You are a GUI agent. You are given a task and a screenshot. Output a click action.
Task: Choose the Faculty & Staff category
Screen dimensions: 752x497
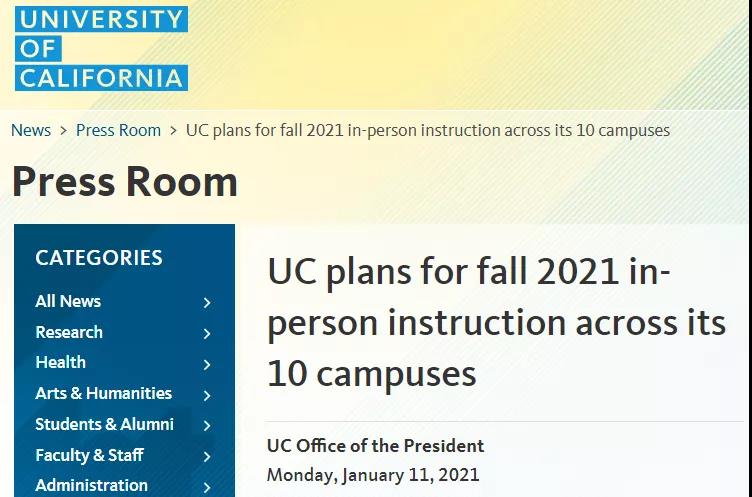tap(90, 455)
